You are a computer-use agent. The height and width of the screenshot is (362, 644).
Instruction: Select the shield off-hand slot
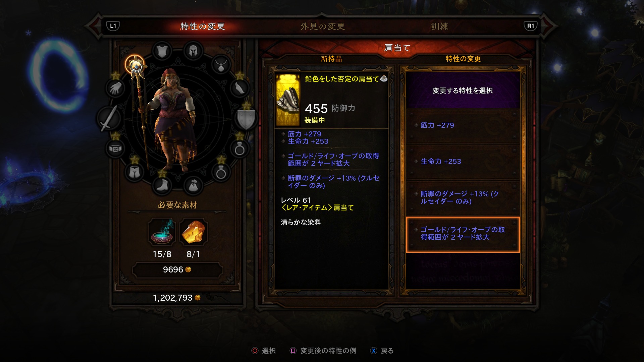246,118
